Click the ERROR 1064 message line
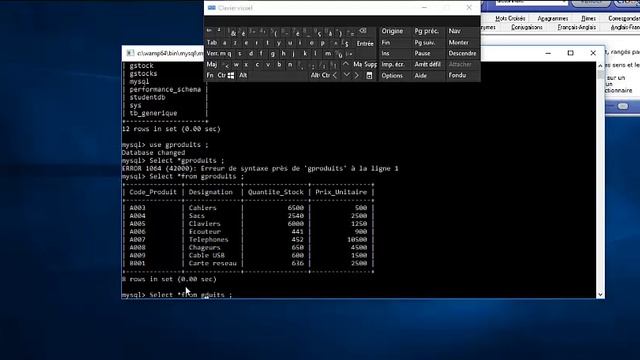 [260, 169]
